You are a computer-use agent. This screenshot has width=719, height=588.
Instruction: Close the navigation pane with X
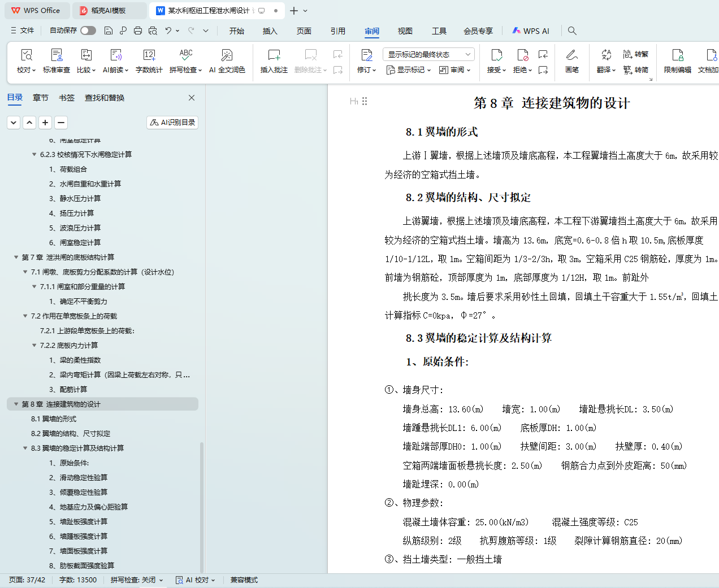click(x=192, y=98)
